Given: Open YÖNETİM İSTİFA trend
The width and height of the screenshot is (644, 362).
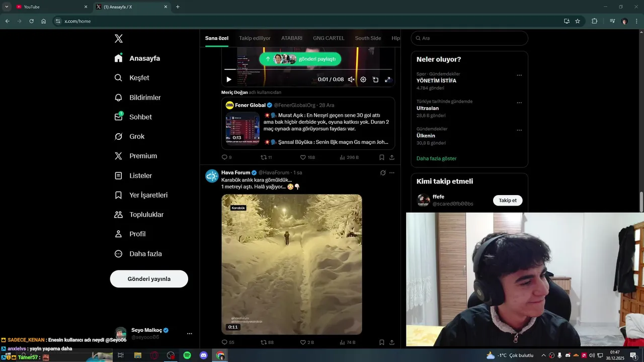Looking at the screenshot, I should coord(436,80).
